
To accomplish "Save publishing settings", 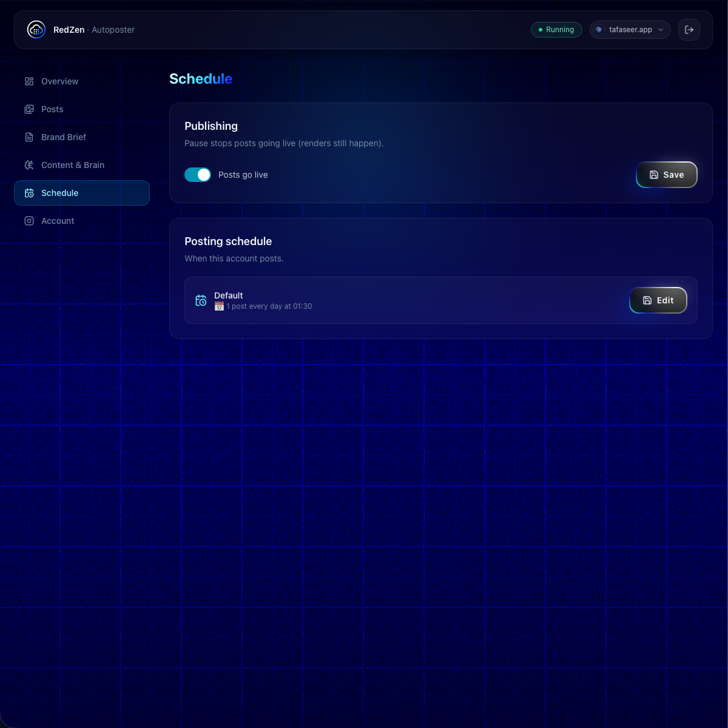I will [667, 175].
